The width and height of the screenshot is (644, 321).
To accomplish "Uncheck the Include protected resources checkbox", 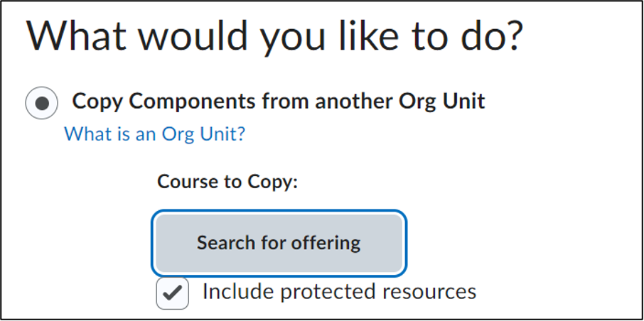I will coord(173,293).
